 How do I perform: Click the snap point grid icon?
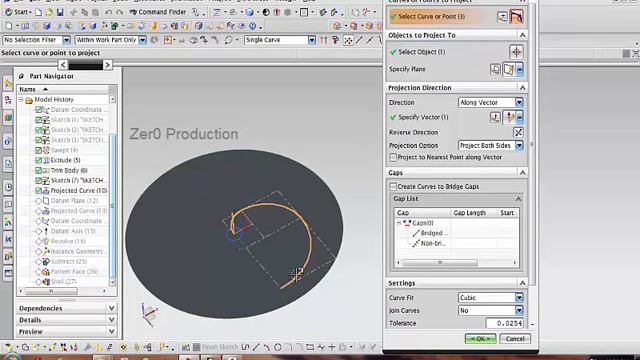click(x=348, y=40)
